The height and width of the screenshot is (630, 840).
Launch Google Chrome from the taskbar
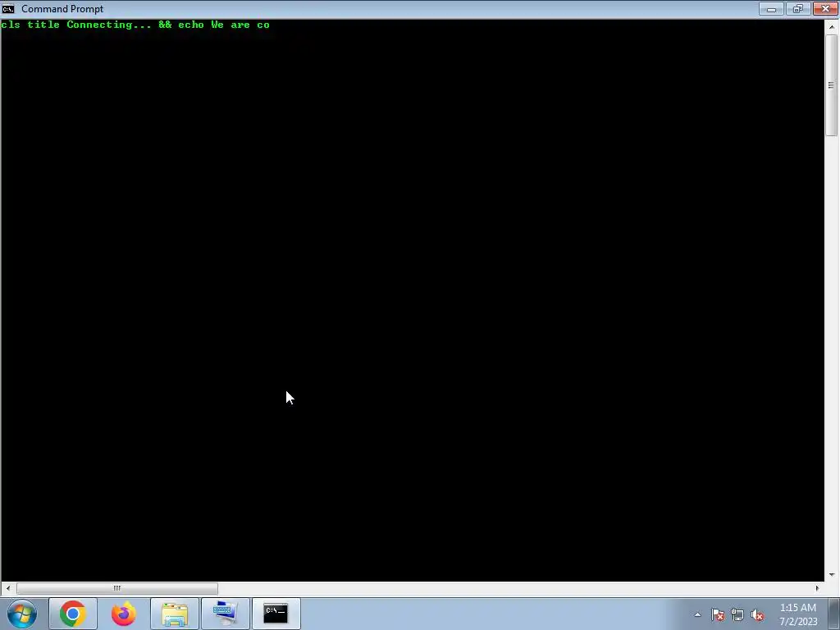pos(73,614)
